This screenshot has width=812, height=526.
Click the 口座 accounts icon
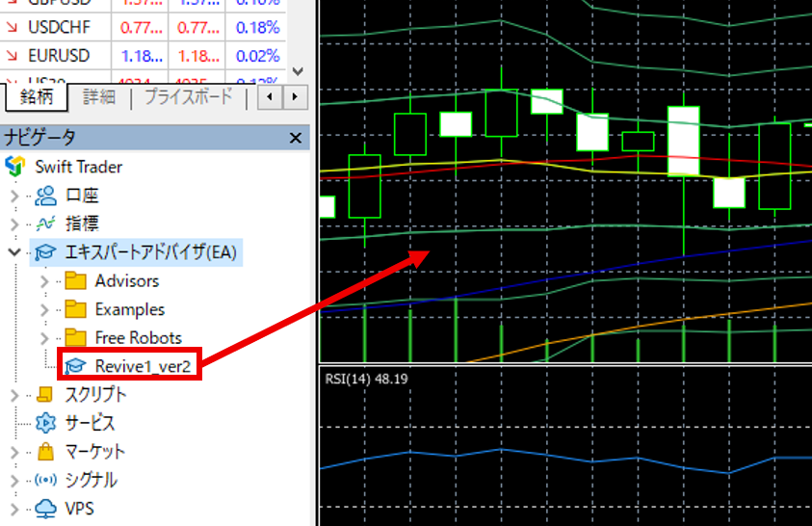pyautogui.click(x=45, y=196)
